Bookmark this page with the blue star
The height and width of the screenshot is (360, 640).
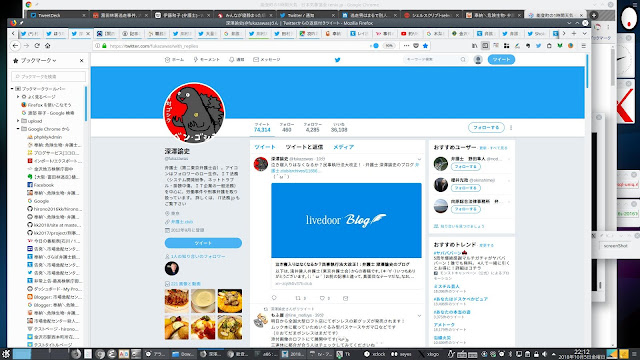click(425, 46)
